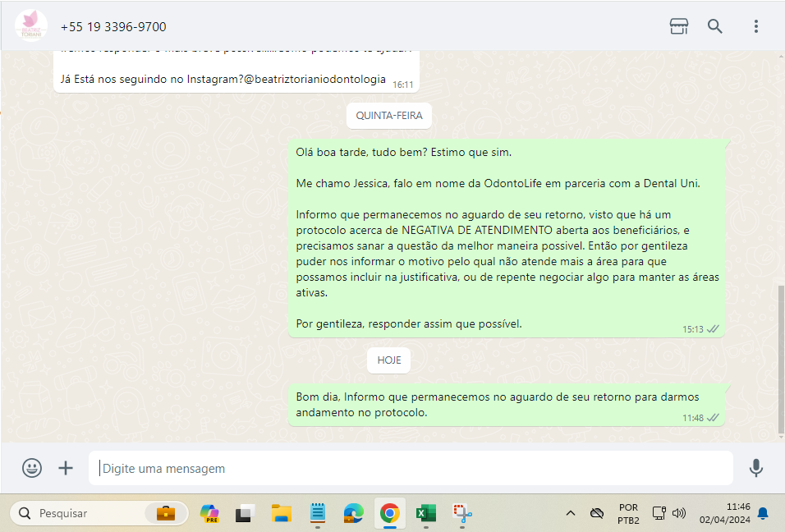
Task: Search within the conversation
Action: point(715,26)
